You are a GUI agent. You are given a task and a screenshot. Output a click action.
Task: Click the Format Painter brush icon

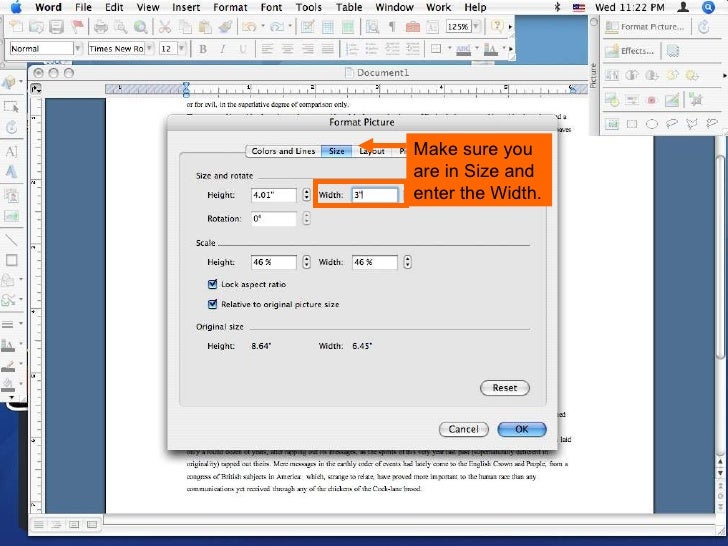(226, 27)
